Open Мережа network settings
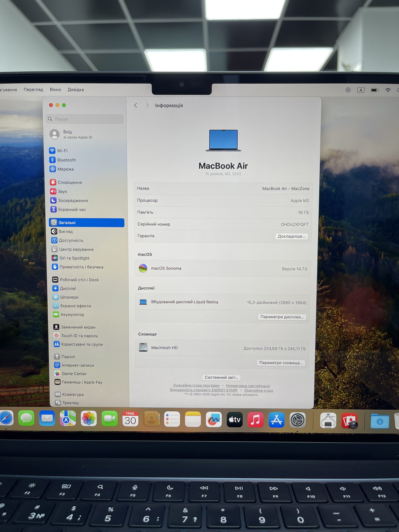399x532 pixels. click(62, 169)
